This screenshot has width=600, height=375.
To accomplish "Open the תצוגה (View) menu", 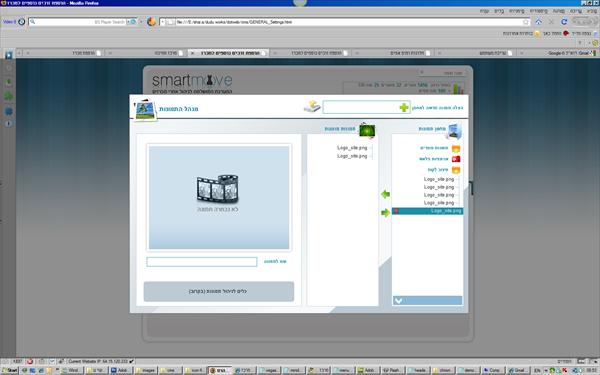I will coord(559,11).
